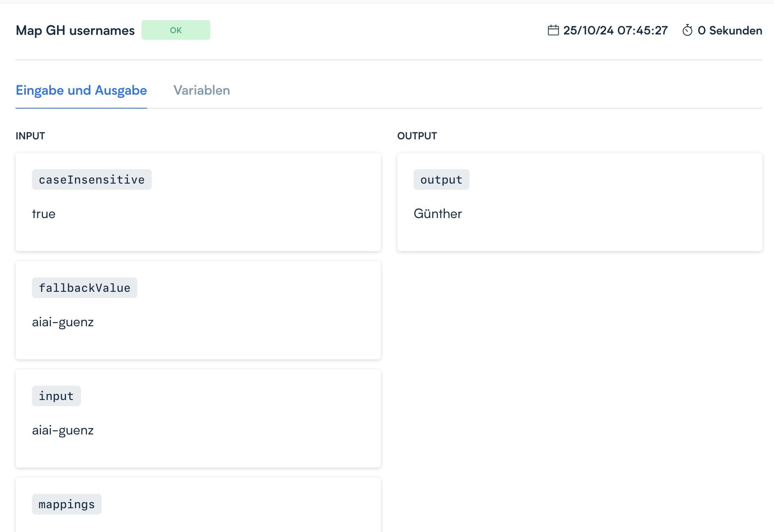
Task: Select the Günther output value
Action: 437,214
